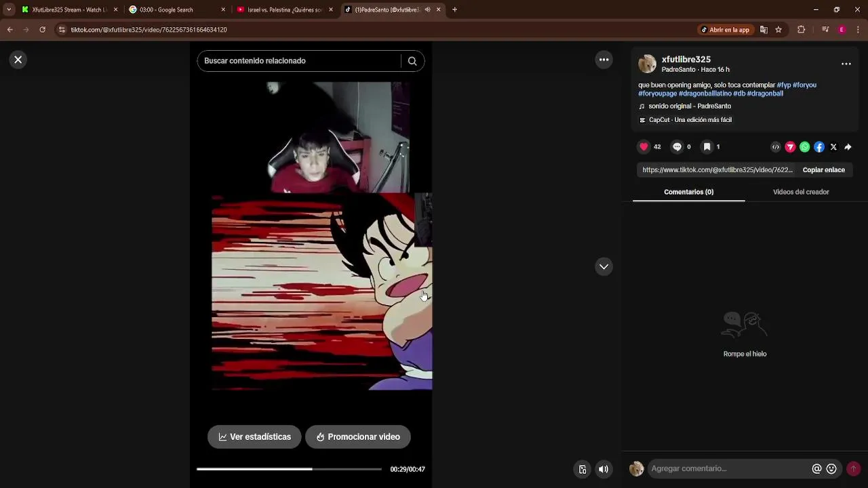Open the Chrome profile avatar
Viewport: 868px width, 488px height.
[x=842, y=30]
